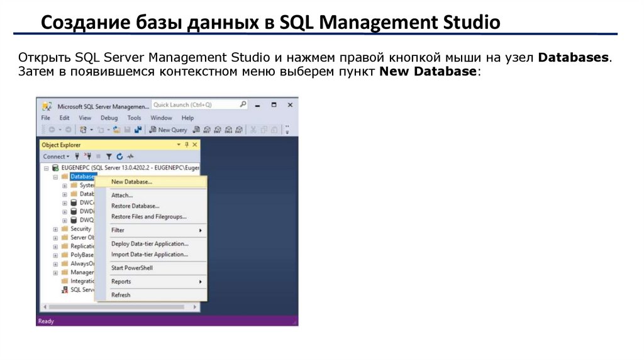Click the New Query toolbar button

point(168,130)
